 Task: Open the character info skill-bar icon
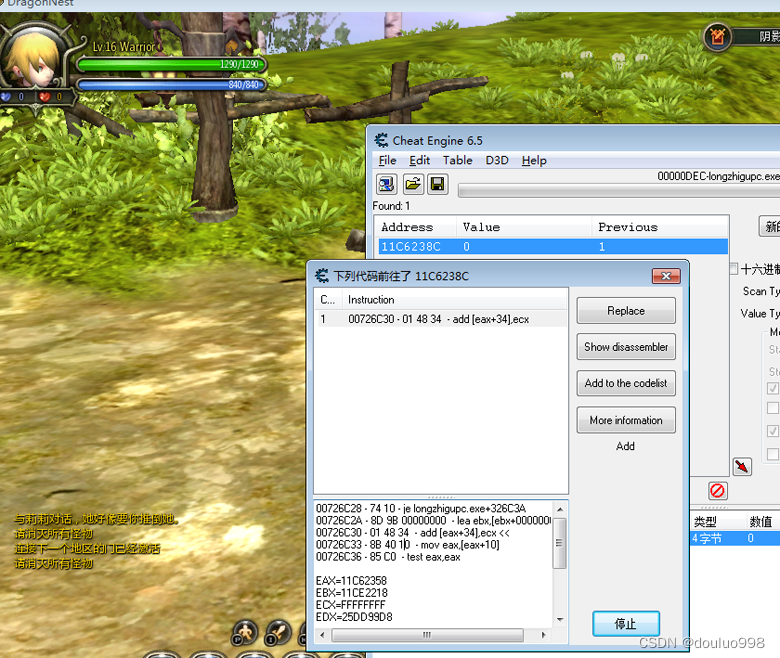tap(245, 633)
